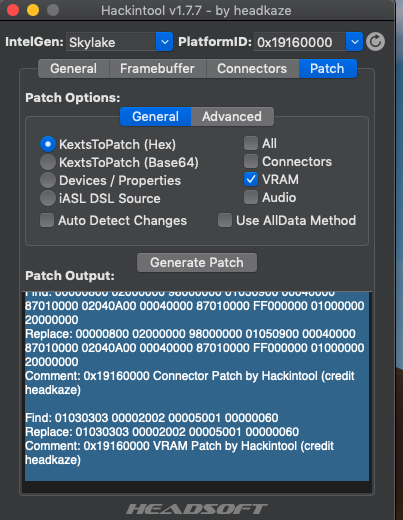This screenshot has height=520, width=403.
Task: Uncheck the VRAM checkbox
Action: [251, 179]
